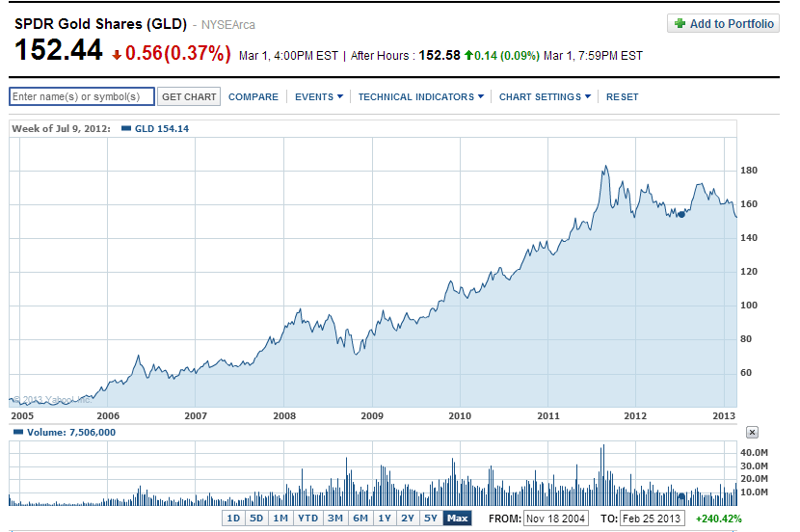Click the data point marker on price line
800x532 pixels.
[x=681, y=214]
